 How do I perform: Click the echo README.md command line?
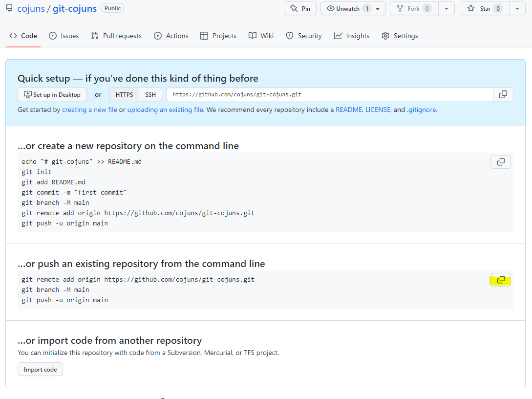coord(82,162)
